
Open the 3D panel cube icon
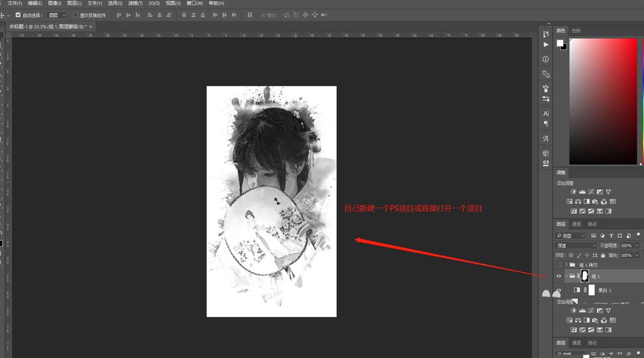click(546, 154)
